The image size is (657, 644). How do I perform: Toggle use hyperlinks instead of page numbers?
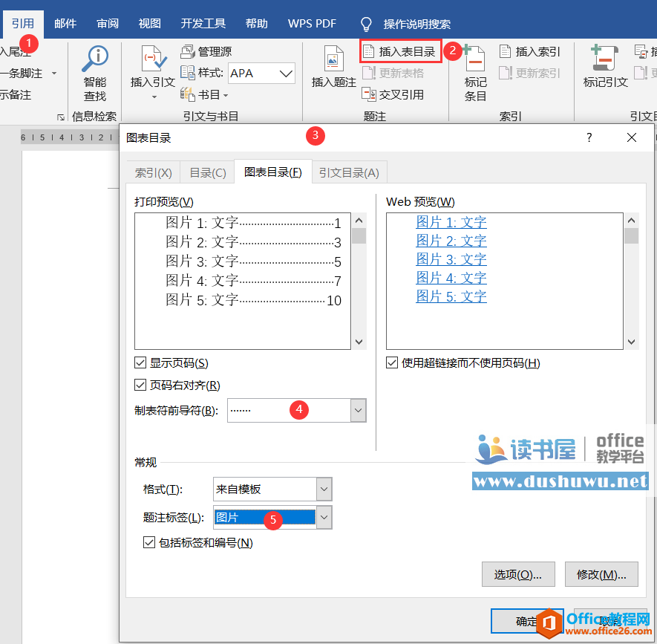392,362
